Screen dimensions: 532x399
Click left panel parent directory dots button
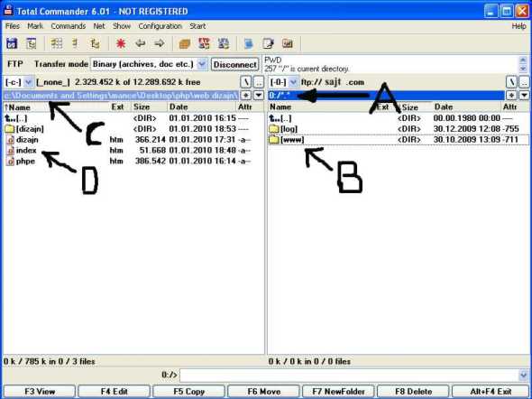pos(259,82)
